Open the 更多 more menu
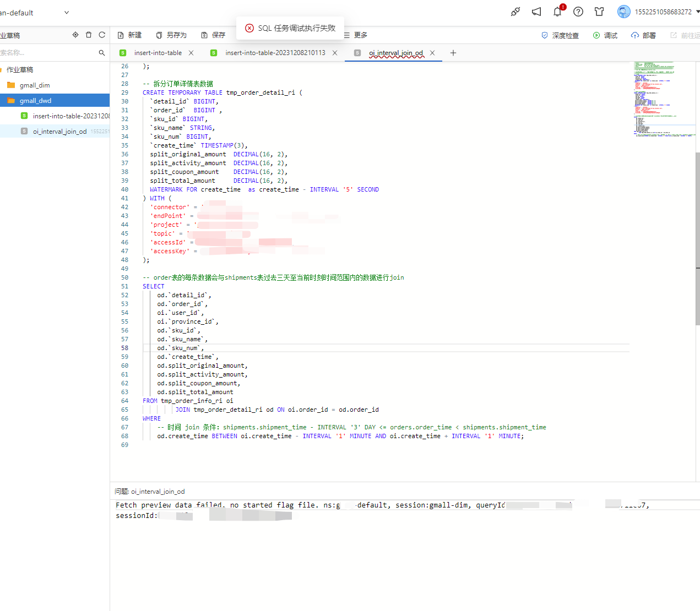 click(355, 35)
